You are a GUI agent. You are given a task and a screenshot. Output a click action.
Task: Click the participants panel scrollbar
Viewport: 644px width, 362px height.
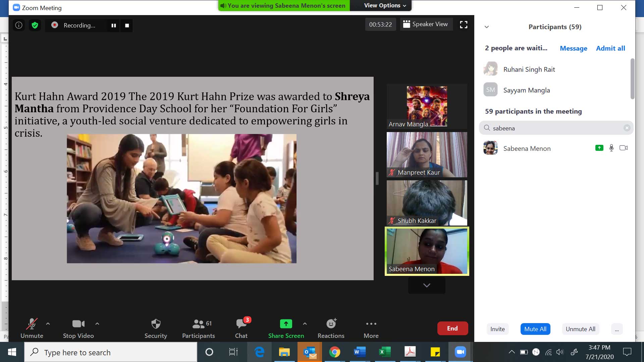point(633,79)
